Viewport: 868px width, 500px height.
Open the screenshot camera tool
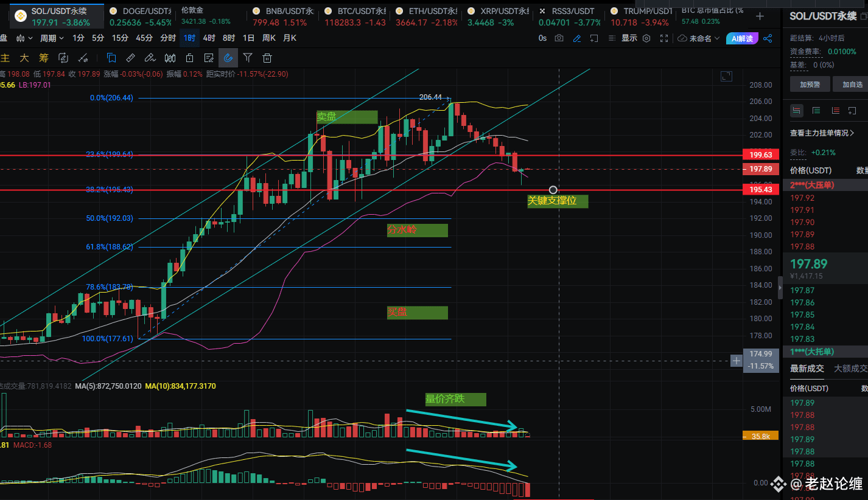coord(559,38)
